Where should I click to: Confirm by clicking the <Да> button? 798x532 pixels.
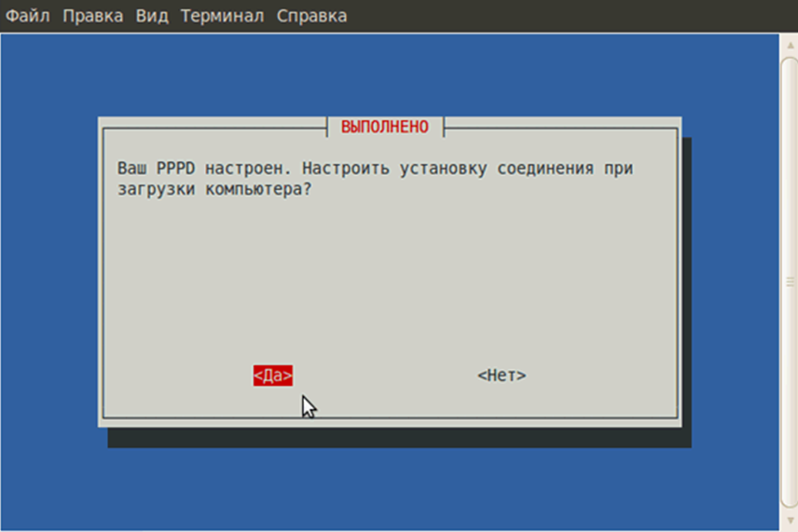(272, 375)
